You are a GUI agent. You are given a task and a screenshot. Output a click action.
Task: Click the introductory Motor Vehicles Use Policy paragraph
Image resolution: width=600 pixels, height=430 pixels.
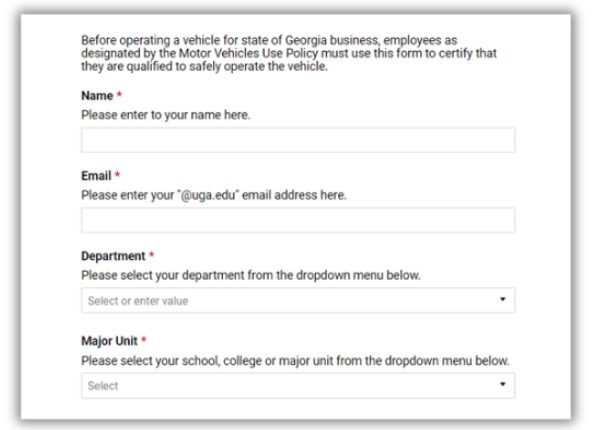pyautogui.click(x=289, y=53)
